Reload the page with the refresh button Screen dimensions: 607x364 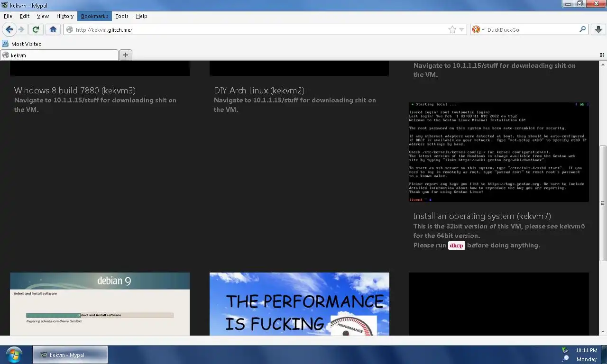pyautogui.click(x=36, y=29)
